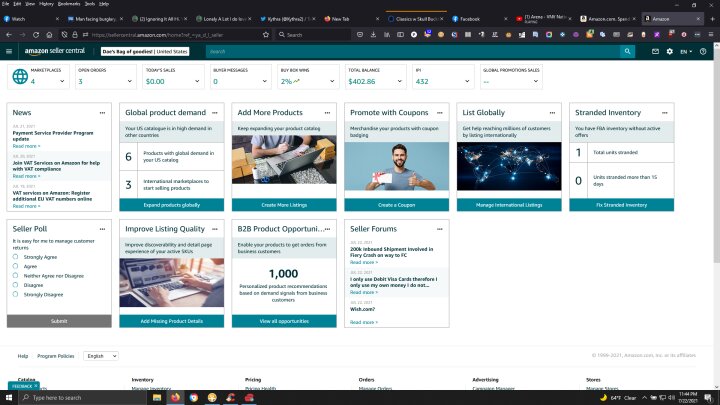Open Add More Products card options menu
Image resolution: width=720 pixels, height=405 pixels.
point(327,112)
